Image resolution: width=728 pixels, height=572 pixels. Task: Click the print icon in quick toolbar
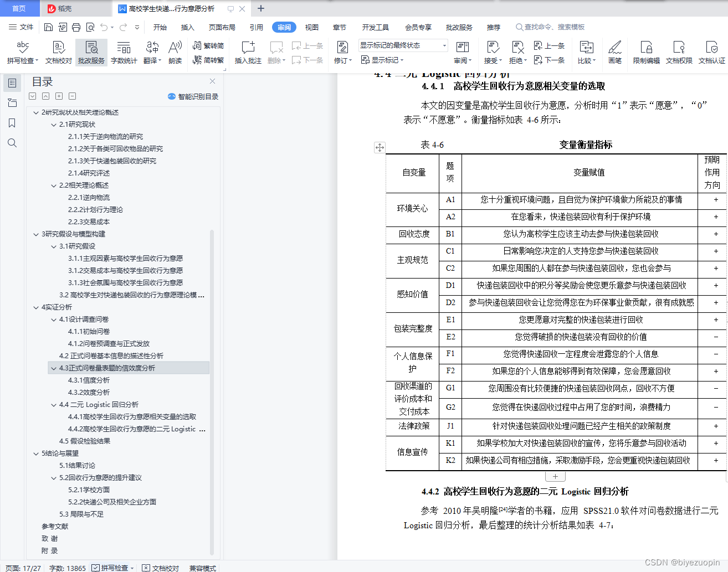pos(76,27)
